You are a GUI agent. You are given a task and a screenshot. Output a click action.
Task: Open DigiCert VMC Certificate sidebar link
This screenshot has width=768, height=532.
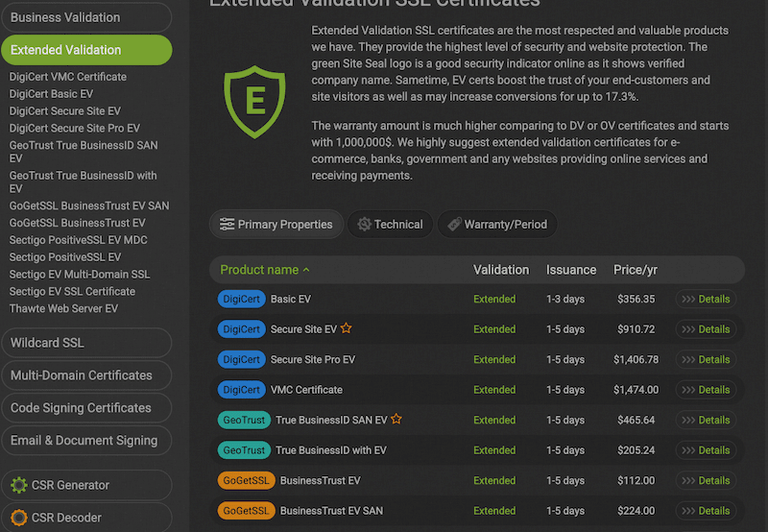67,77
